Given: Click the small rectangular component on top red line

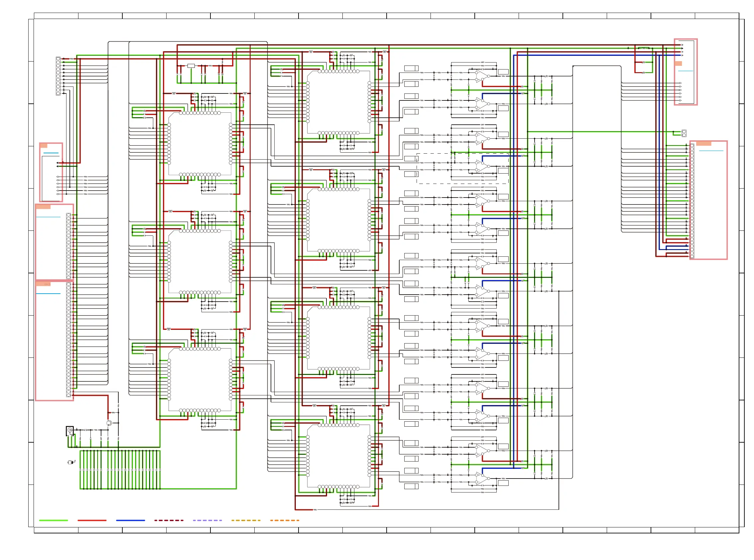Looking at the screenshot, I should pos(191,66).
